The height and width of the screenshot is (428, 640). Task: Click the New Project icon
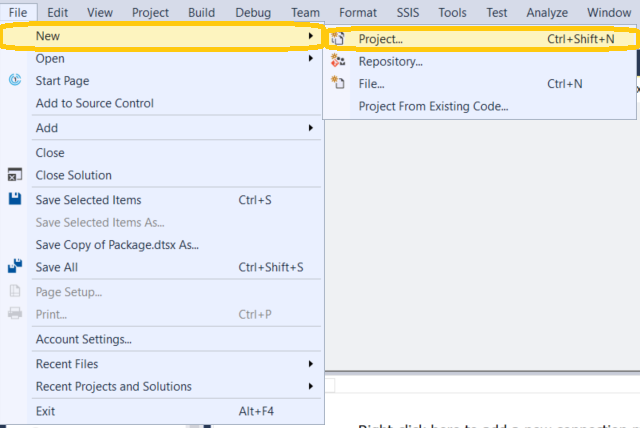338,39
